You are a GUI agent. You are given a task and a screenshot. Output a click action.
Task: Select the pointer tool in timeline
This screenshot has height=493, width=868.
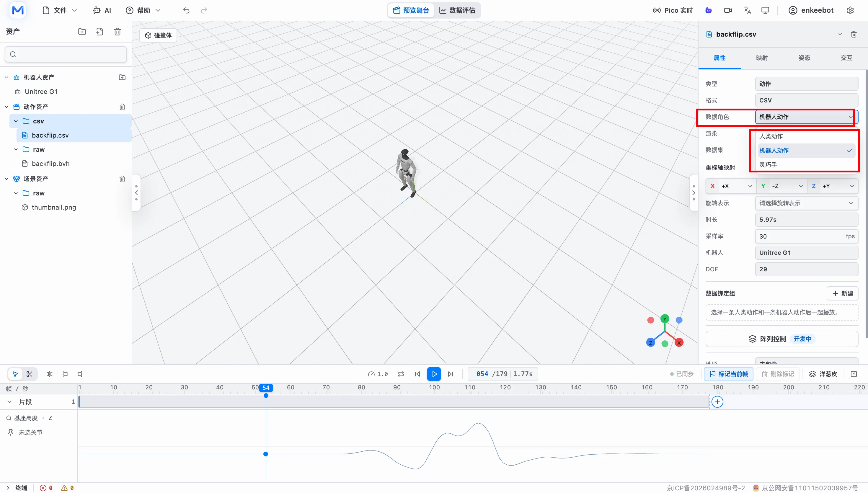pyautogui.click(x=15, y=374)
